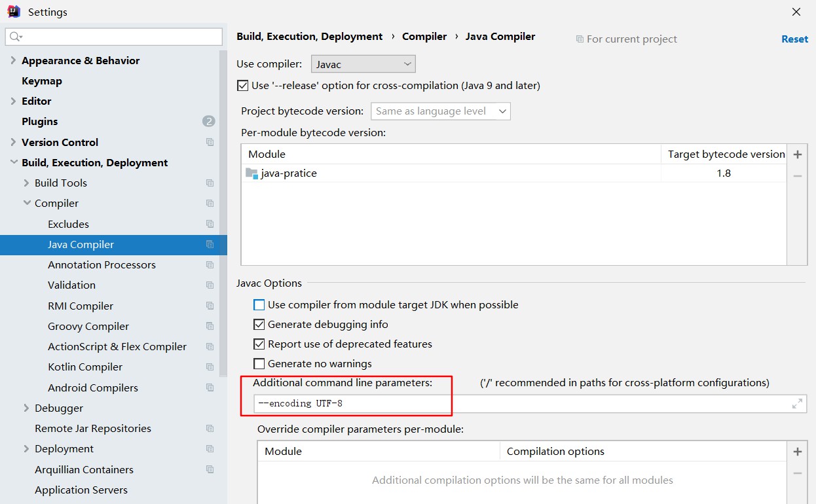The width and height of the screenshot is (816, 504).
Task: Open the Project bytecode version dropdown
Action: (440, 111)
